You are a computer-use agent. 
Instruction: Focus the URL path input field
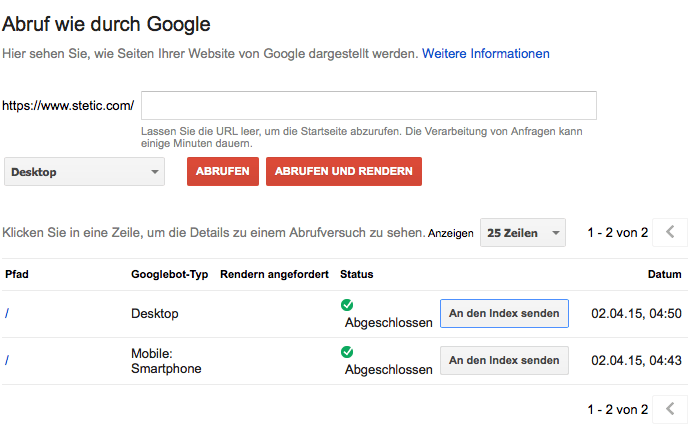pos(369,105)
